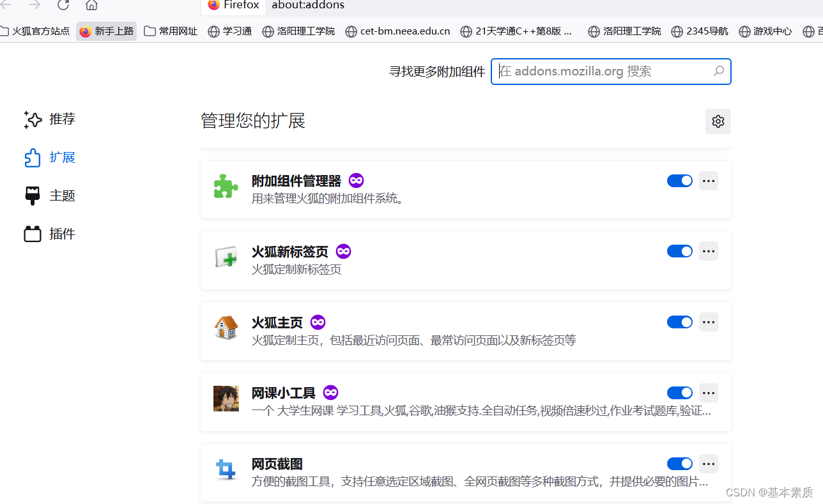Screen dimensions: 823x504
Task: Open the first 洛阳理工学院 bookmark after 学习通
Action: [298, 31]
